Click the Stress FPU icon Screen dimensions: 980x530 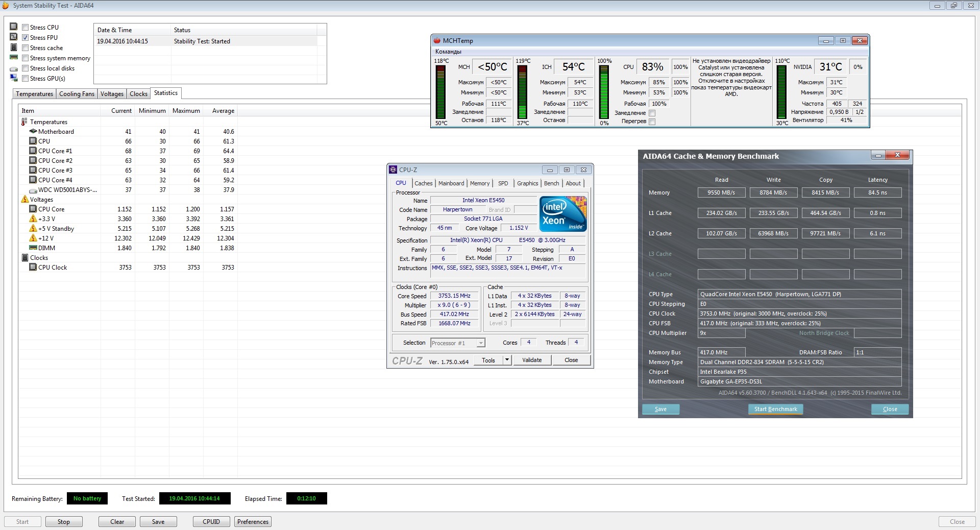click(x=14, y=37)
